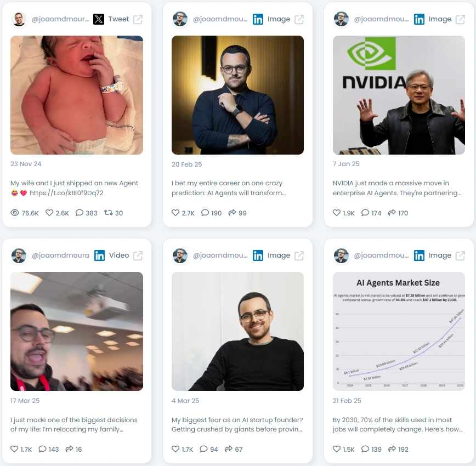Click comment icon showing 94 on startup post
This screenshot has width=476, height=466.
[x=203, y=448]
